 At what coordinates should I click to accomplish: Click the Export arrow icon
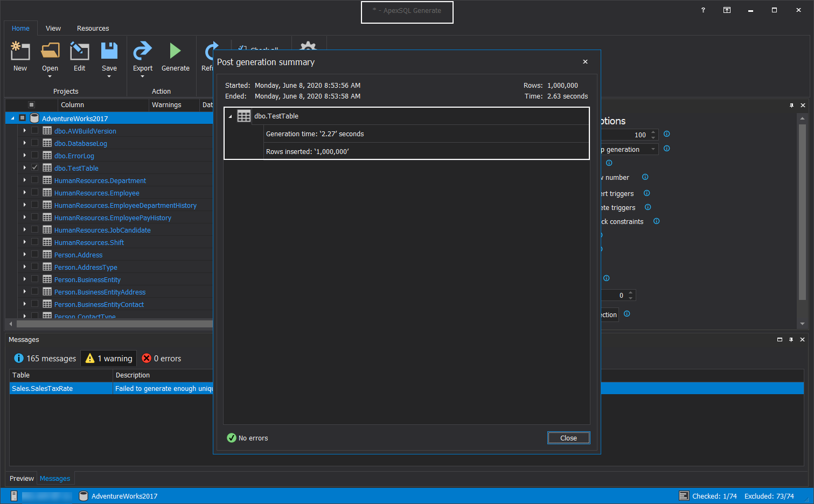click(x=143, y=51)
